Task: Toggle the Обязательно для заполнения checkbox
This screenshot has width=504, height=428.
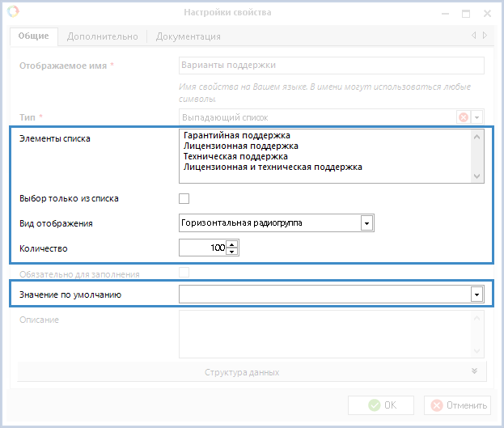Action: 184,273
